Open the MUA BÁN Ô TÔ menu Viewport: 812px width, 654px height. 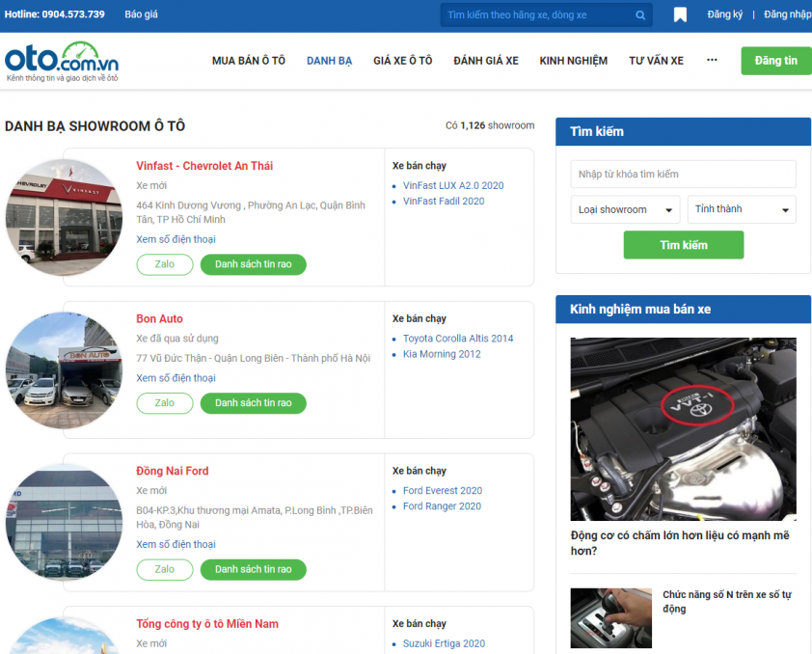249,61
